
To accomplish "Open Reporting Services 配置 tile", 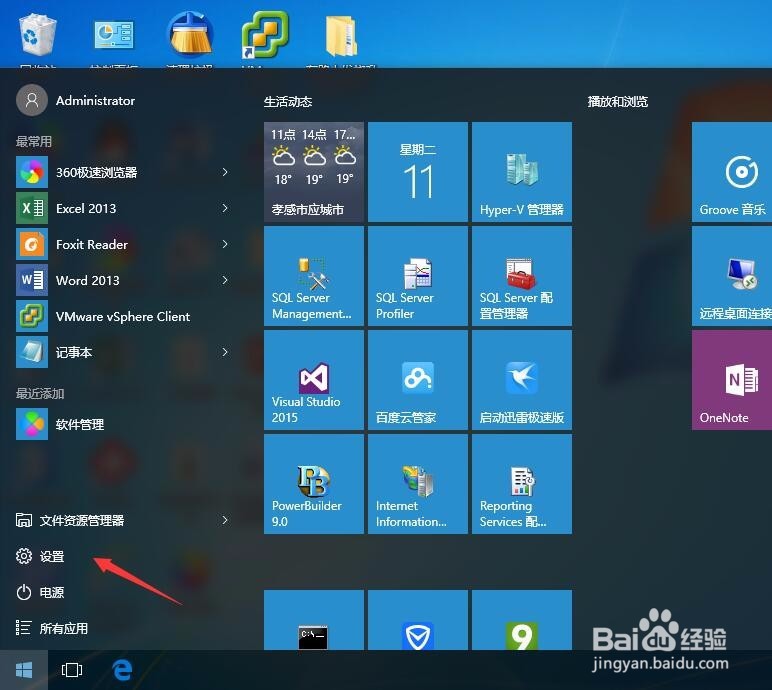I will pyautogui.click(x=522, y=484).
